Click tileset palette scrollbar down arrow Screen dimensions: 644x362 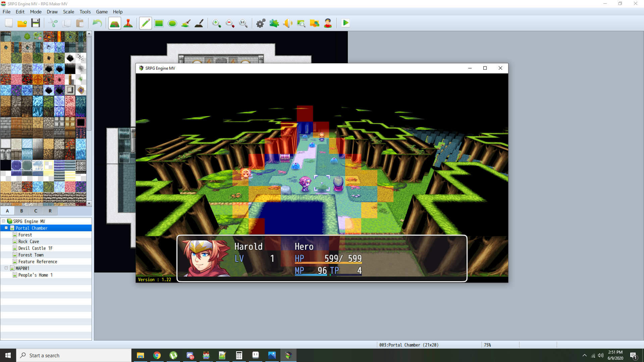[89, 203]
